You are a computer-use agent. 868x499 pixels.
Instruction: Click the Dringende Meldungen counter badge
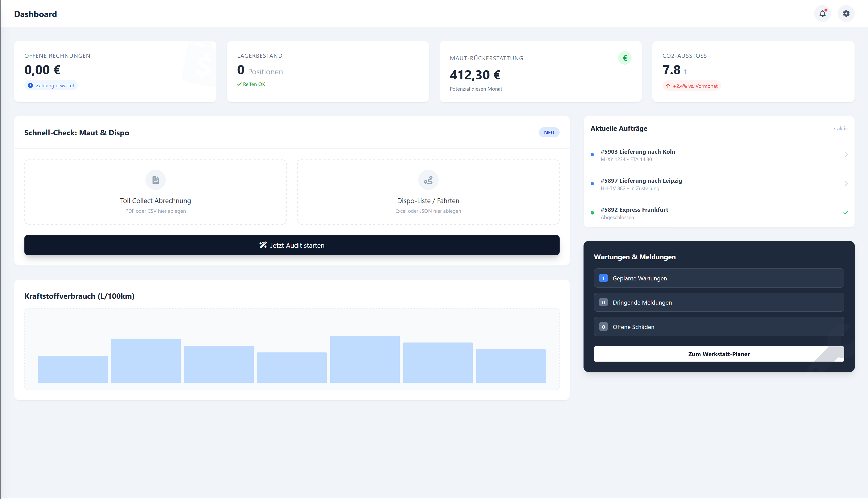[603, 302]
